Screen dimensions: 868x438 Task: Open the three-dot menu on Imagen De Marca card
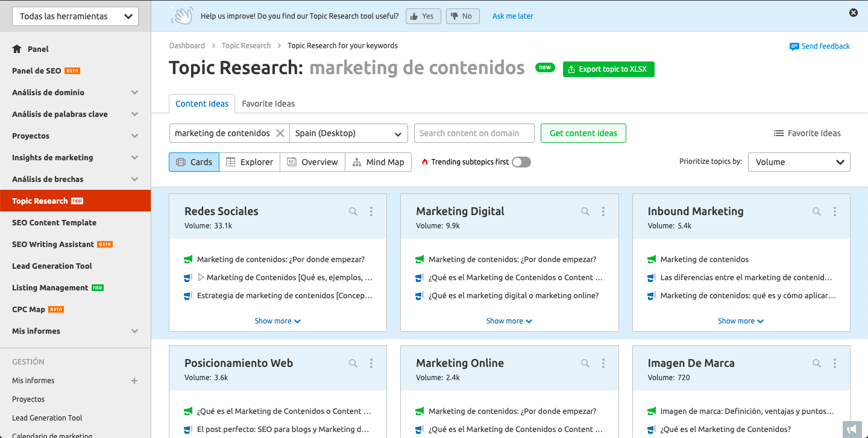pos(835,363)
